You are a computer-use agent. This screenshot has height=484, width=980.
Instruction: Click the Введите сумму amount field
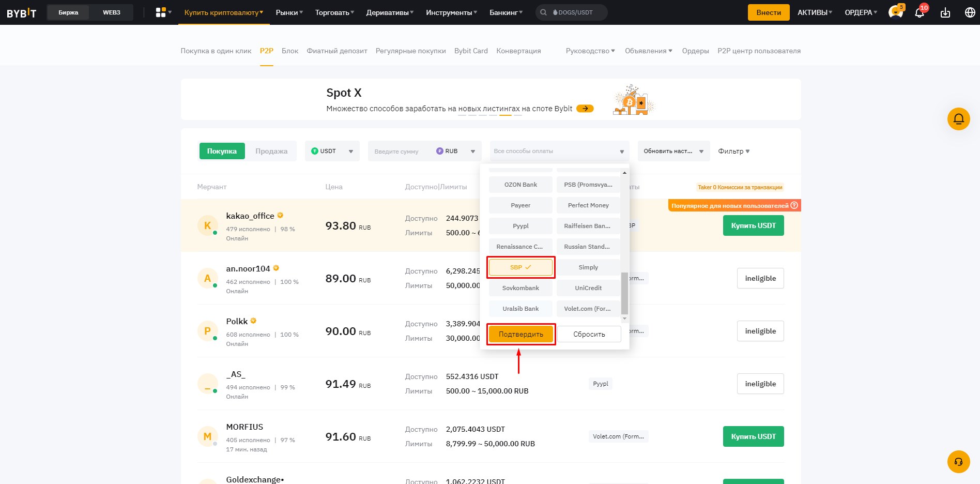(x=399, y=151)
